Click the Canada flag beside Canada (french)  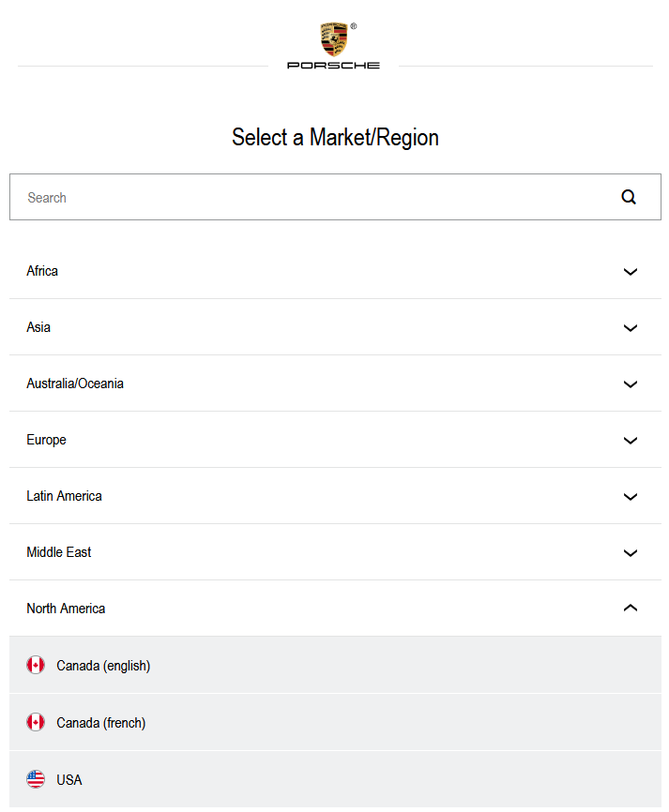tap(36, 723)
